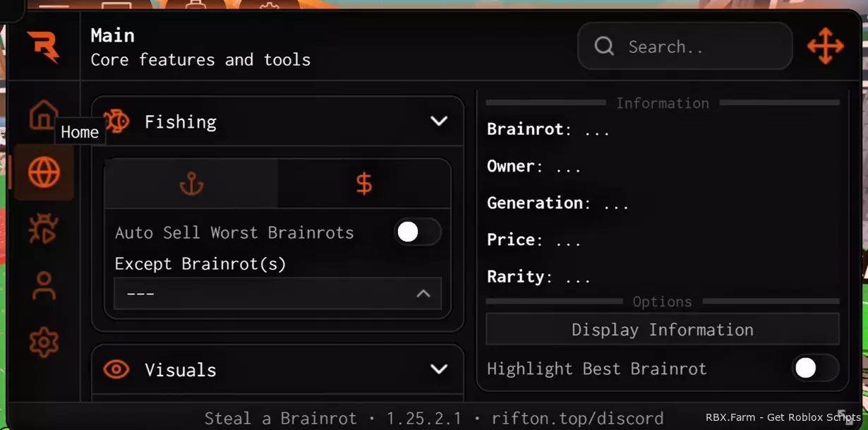This screenshot has width=868, height=430.
Task: Click the orange move arrows icon
Action: pos(826,47)
